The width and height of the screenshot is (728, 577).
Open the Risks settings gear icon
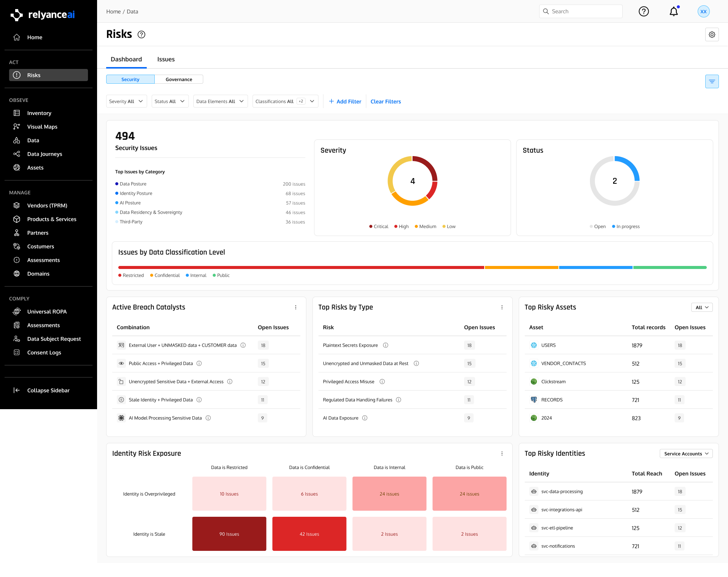712,34
